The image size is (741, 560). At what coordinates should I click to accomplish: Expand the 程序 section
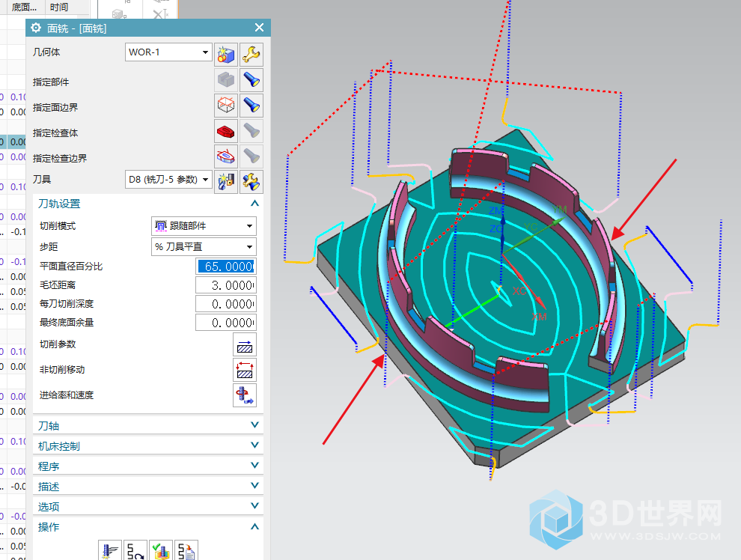254,466
